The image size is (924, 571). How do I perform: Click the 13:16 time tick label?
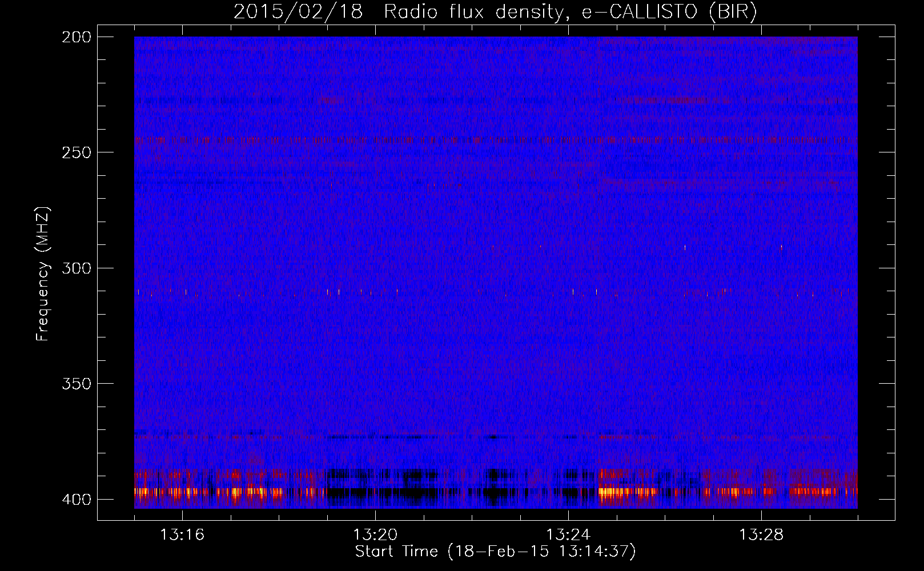click(x=182, y=534)
